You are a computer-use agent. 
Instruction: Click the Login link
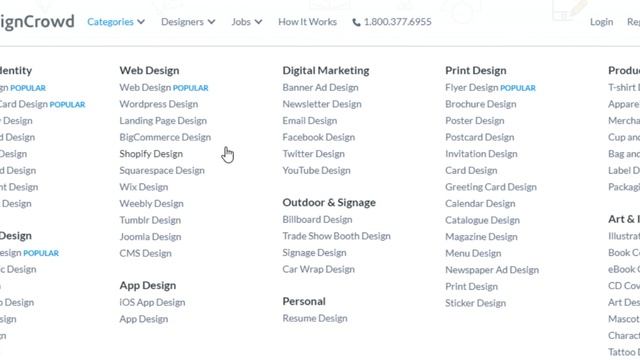pos(601,22)
